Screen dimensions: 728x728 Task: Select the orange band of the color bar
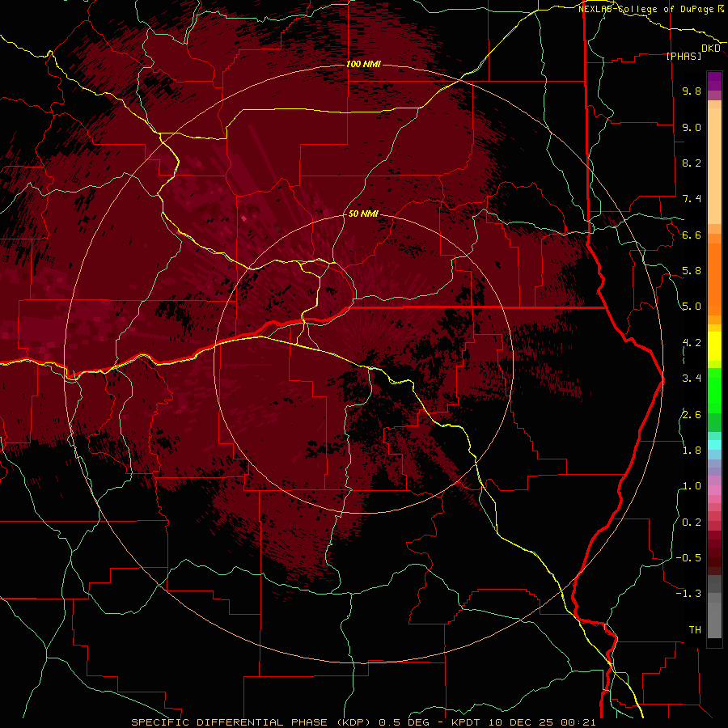tap(714, 278)
